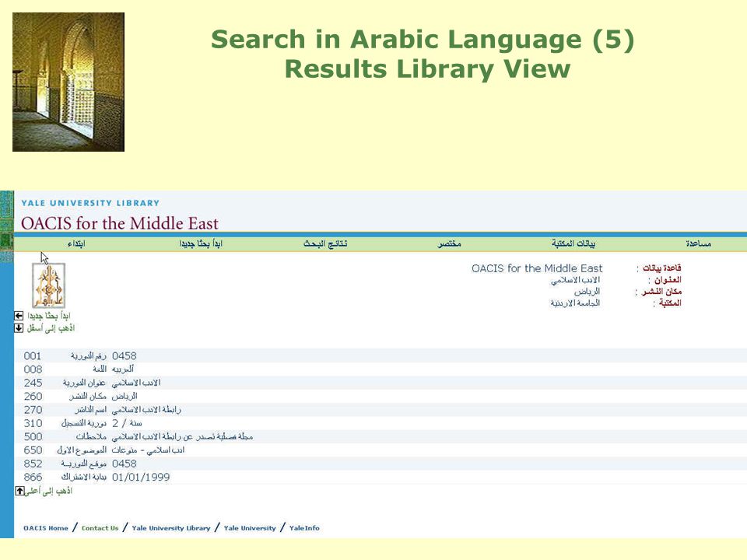Click الرياض value in row 260

(124, 396)
